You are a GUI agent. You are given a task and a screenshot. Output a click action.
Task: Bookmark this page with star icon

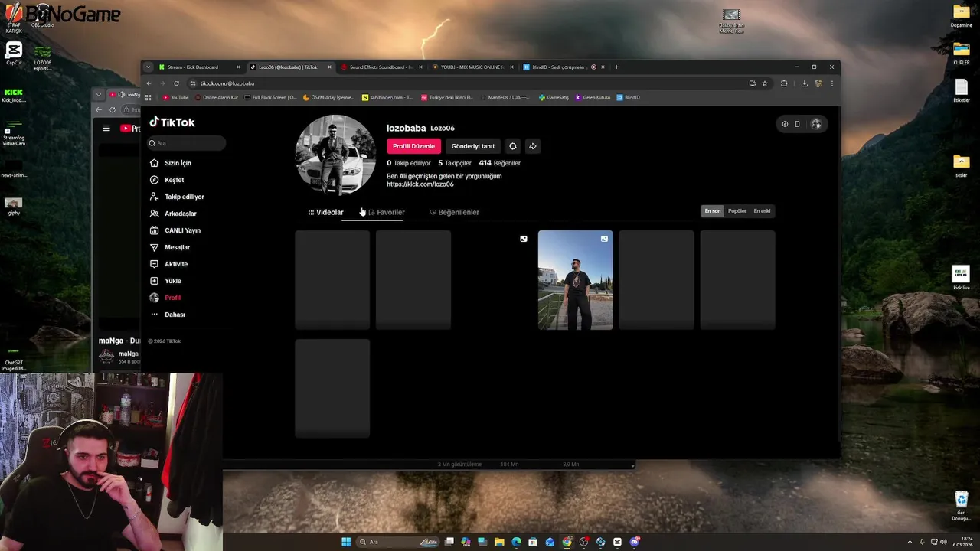pos(765,83)
